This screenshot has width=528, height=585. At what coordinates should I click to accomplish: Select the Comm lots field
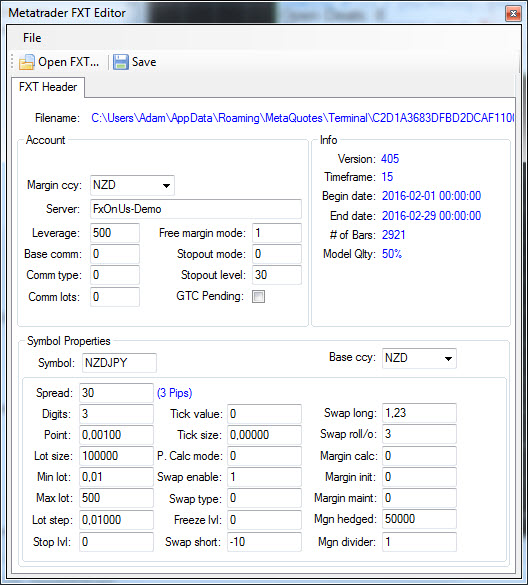coord(115,297)
